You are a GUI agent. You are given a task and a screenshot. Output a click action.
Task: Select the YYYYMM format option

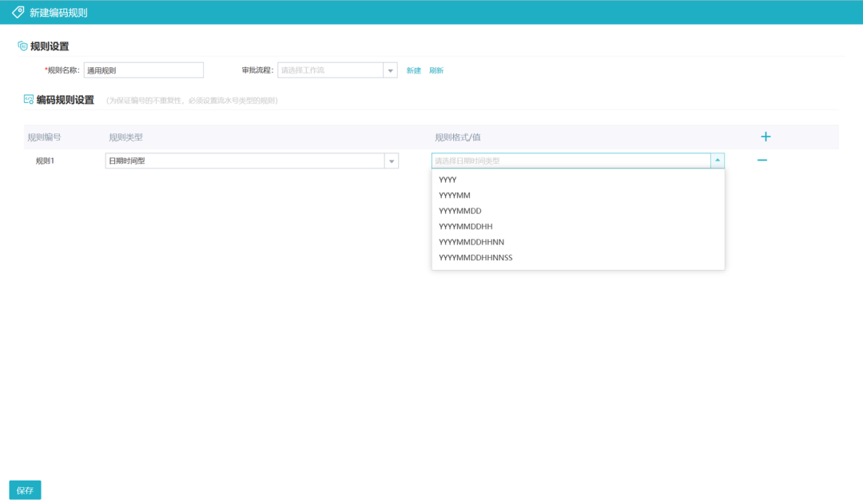(x=578, y=196)
